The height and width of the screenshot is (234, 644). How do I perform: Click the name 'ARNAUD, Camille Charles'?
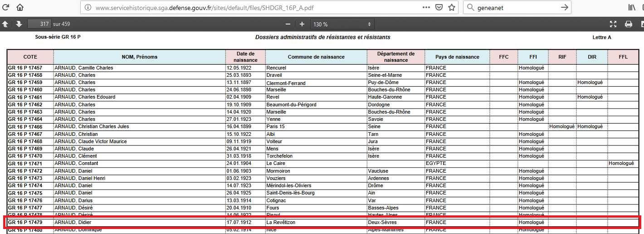pos(83,68)
